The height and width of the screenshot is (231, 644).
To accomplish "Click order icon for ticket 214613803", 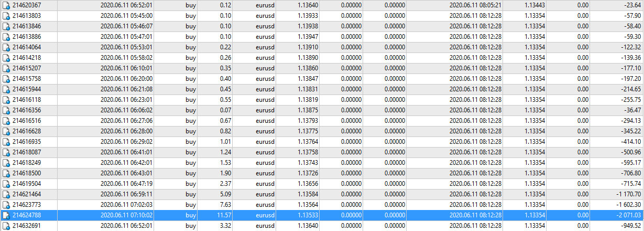I will [x=6, y=16].
